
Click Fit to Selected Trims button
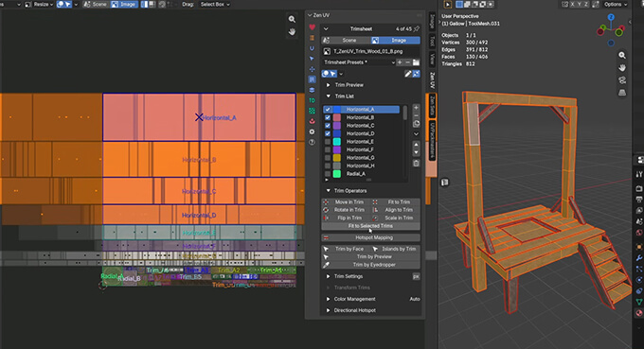(x=370, y=226)
